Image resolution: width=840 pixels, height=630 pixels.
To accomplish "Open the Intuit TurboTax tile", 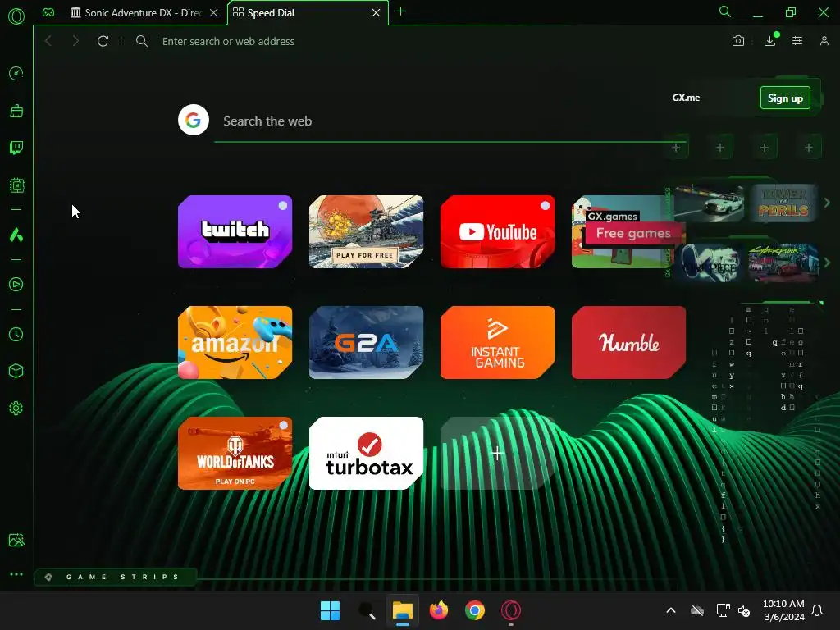I will 367,453.
